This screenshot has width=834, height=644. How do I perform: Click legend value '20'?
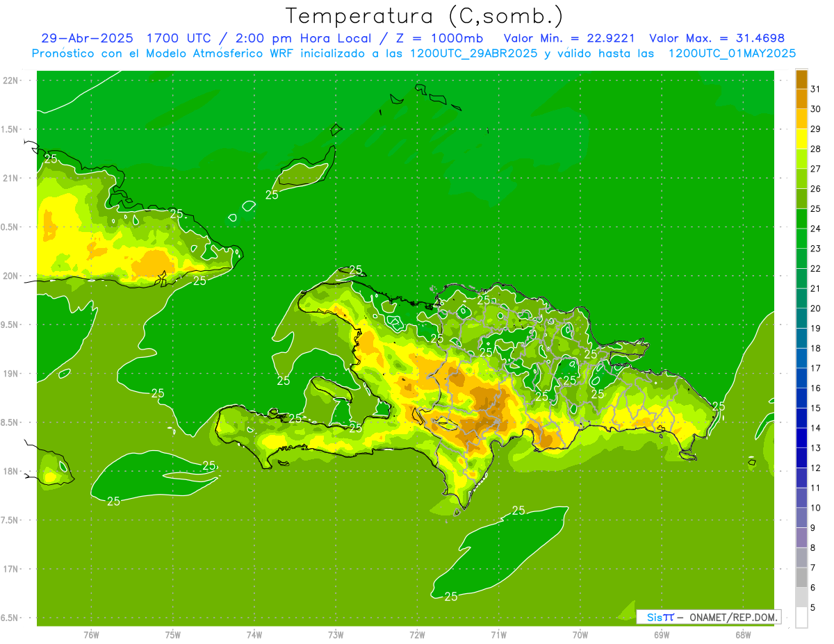815,308
